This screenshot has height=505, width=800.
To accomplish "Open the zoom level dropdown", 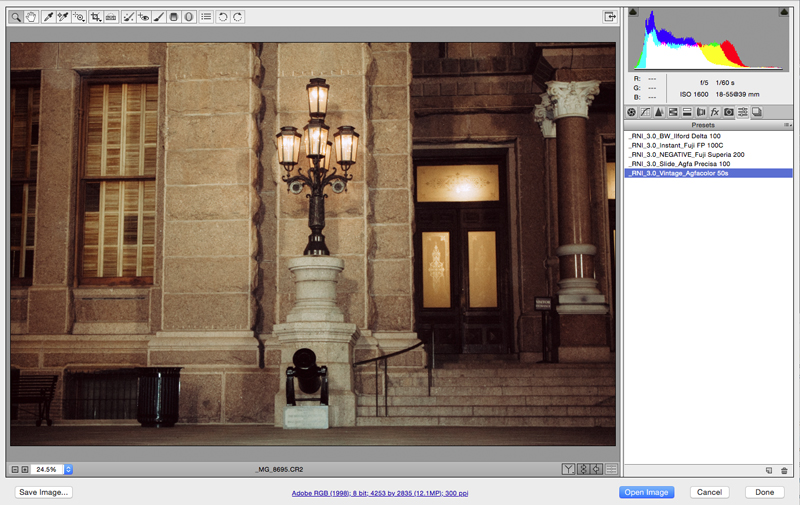I will [68, 469].
